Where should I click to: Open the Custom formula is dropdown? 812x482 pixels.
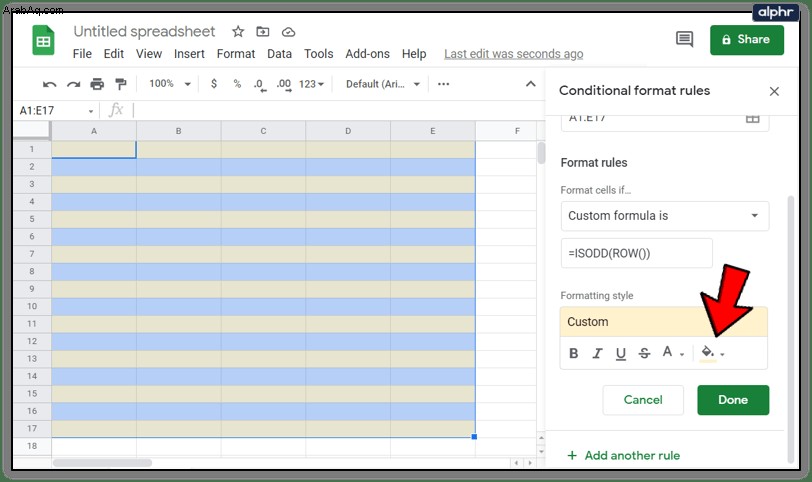tap(665, 216)
